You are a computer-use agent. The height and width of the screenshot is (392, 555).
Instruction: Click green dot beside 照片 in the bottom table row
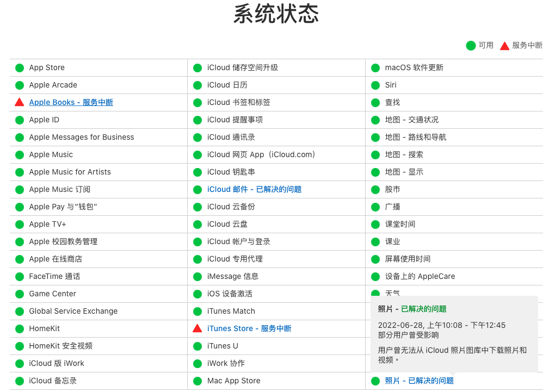[375, 381]
